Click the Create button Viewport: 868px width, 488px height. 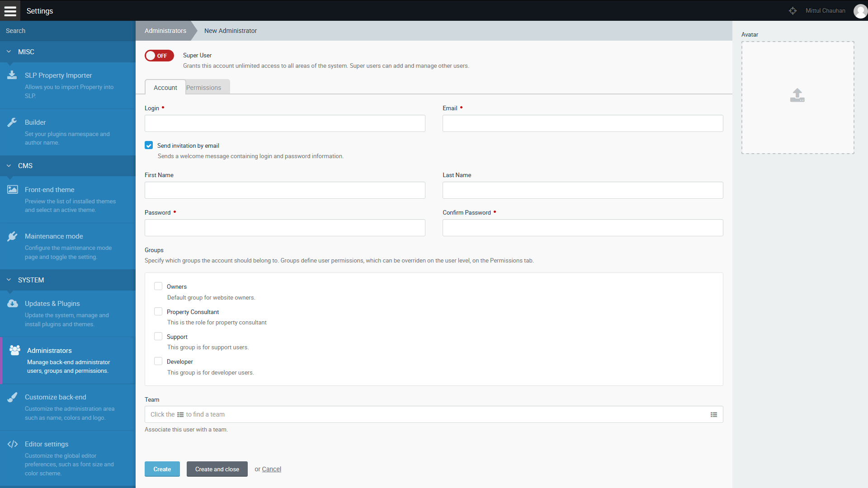[161, 469]
